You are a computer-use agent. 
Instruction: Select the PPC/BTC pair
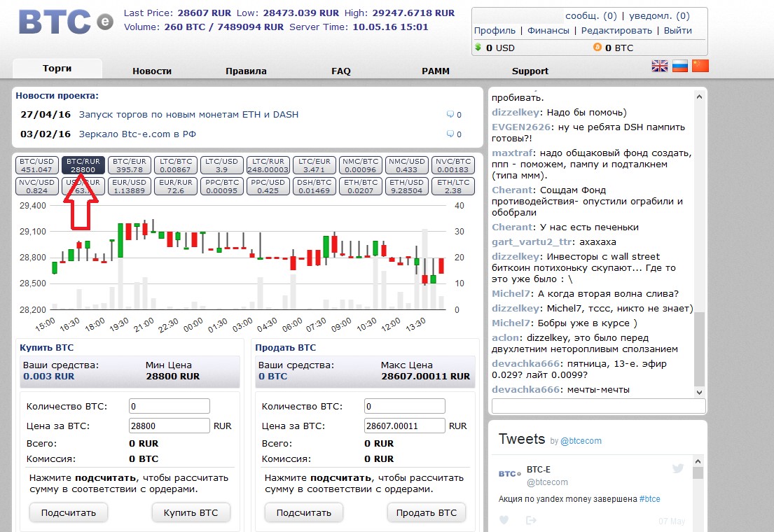click(221, 186)
